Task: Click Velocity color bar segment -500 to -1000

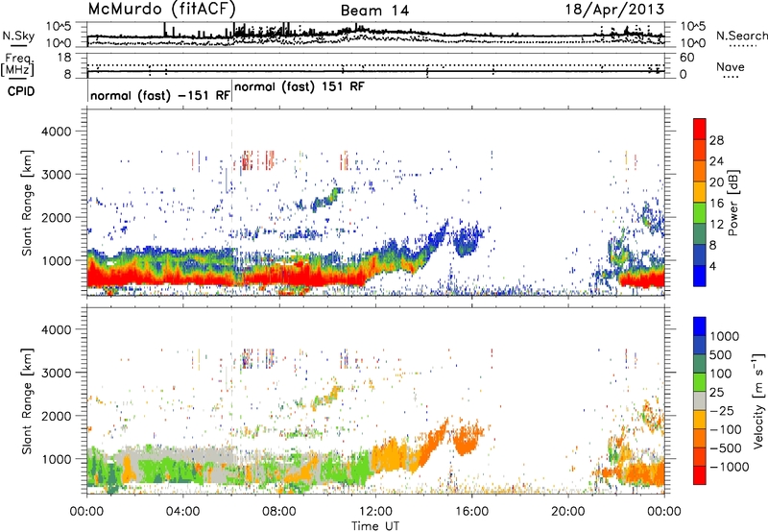Action: [700, 457]
